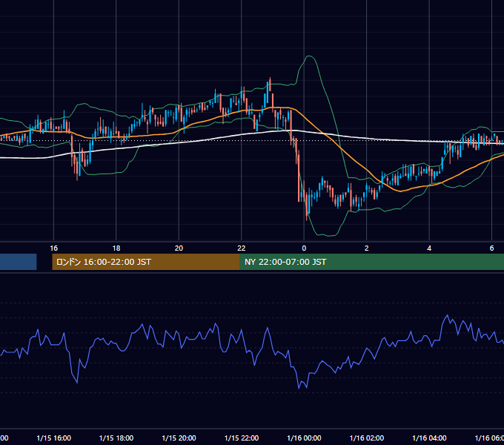Click the 1/16 00:00 date label
504x445 pixels.
coord(304,438)
